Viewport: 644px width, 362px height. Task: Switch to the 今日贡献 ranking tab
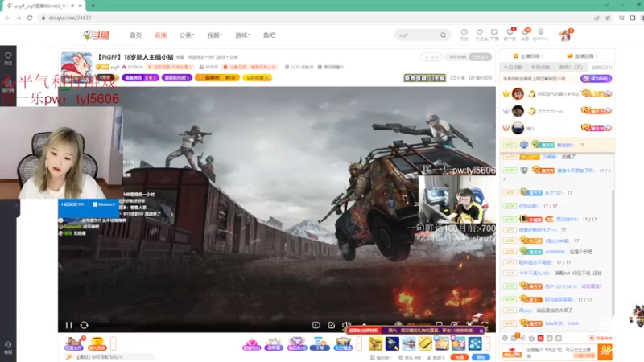(x=513, y=68)
